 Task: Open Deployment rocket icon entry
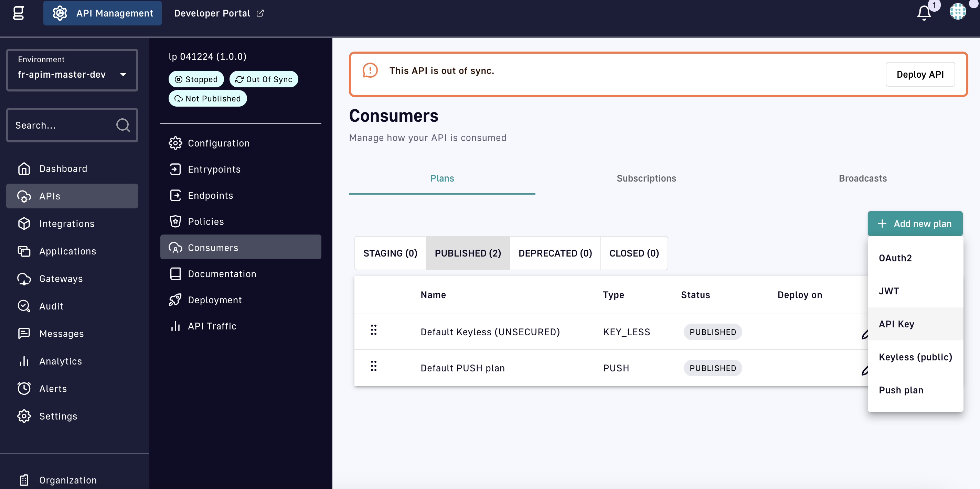pyautogui.click(x=175, y=300)
